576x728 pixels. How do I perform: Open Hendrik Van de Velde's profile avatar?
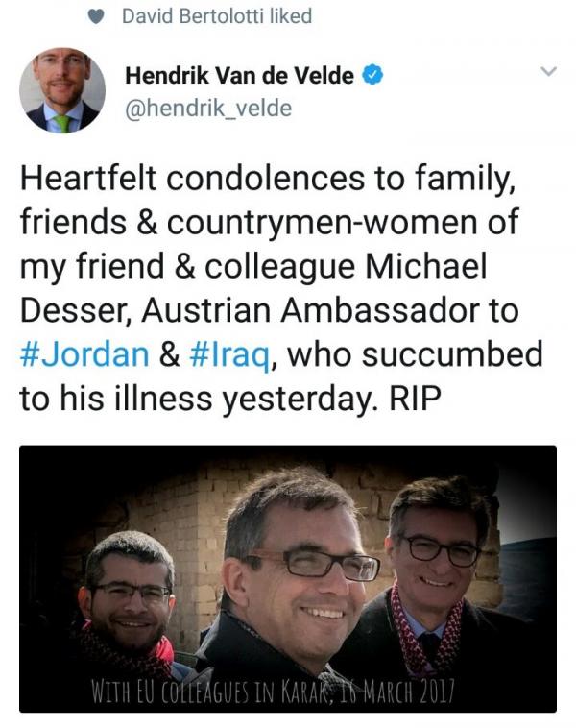click(62, 90)
